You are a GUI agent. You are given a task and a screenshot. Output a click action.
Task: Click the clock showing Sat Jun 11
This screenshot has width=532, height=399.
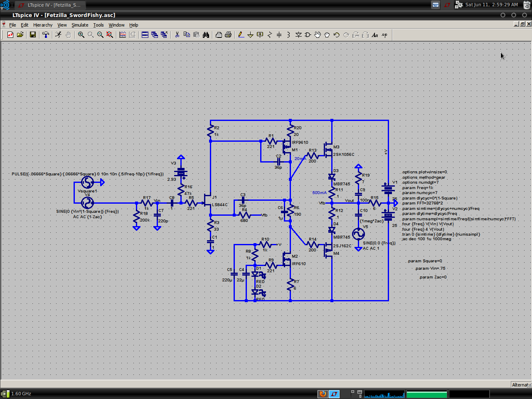492,5
